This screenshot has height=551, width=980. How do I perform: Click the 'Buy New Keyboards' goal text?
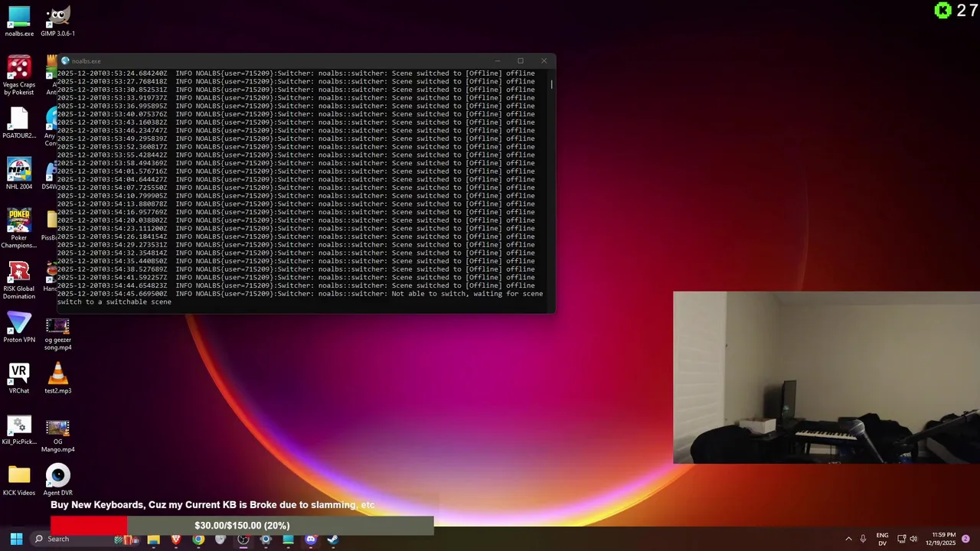pos(212,505)
